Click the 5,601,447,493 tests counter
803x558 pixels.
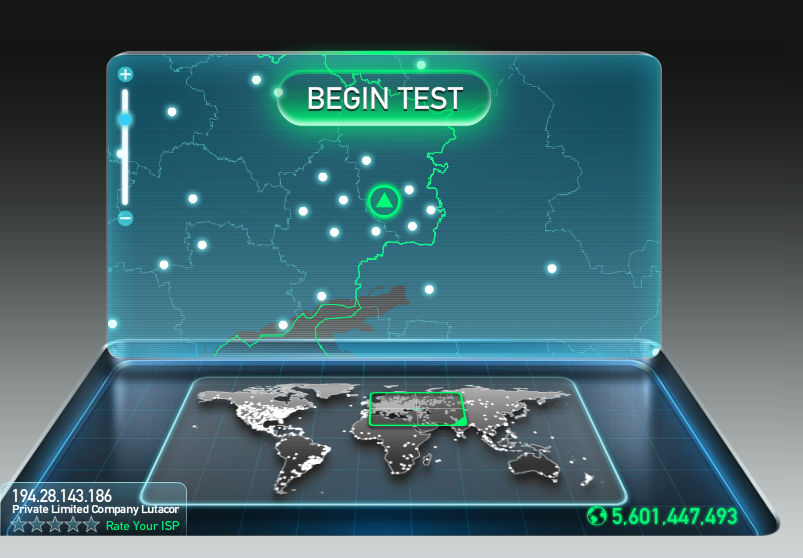[674, 517]
